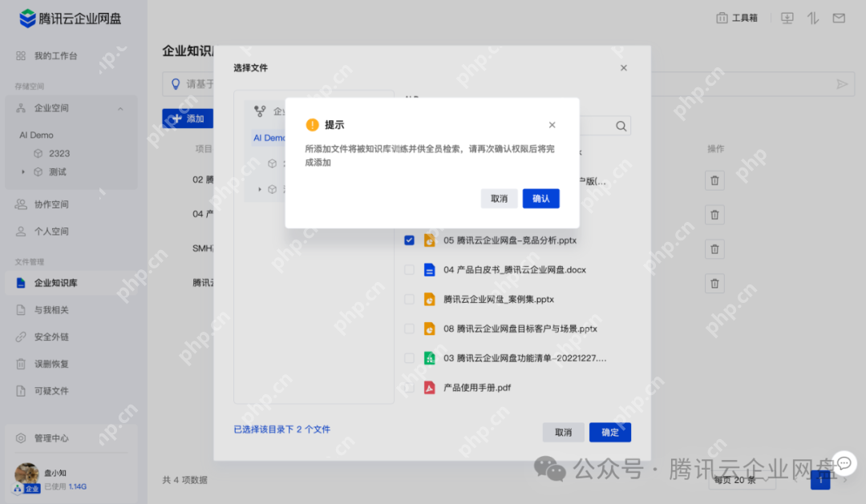Image resolution: width=866 pixels, height=504 pixels.
Task: Open 误删恢复 in sidebar
Action: (51, 364)
